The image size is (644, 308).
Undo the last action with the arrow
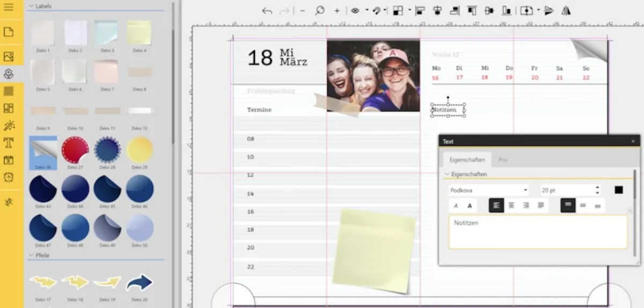(267, 11)
